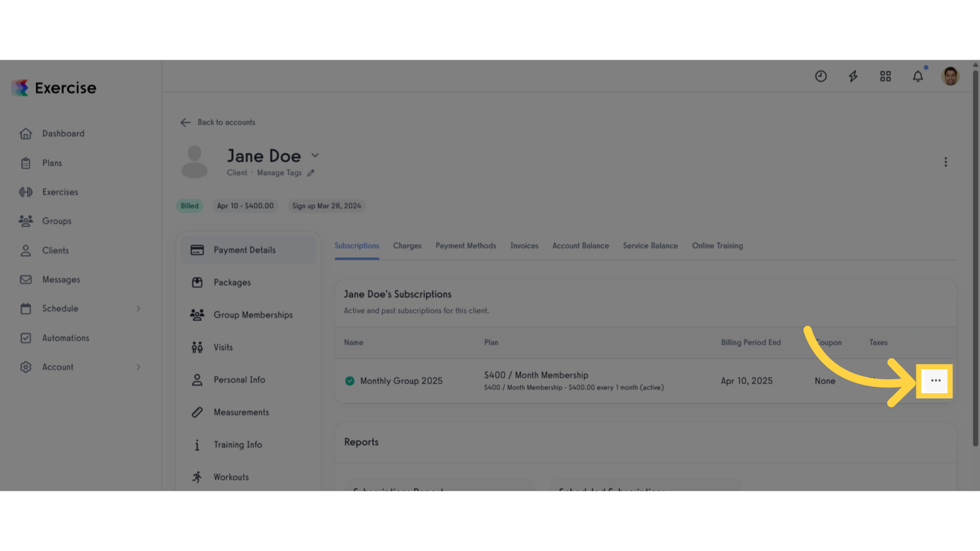This screenshot has height=551, width=980.
Task: Click the pencil icon beside Manage Tags
Action: (311, 173)
